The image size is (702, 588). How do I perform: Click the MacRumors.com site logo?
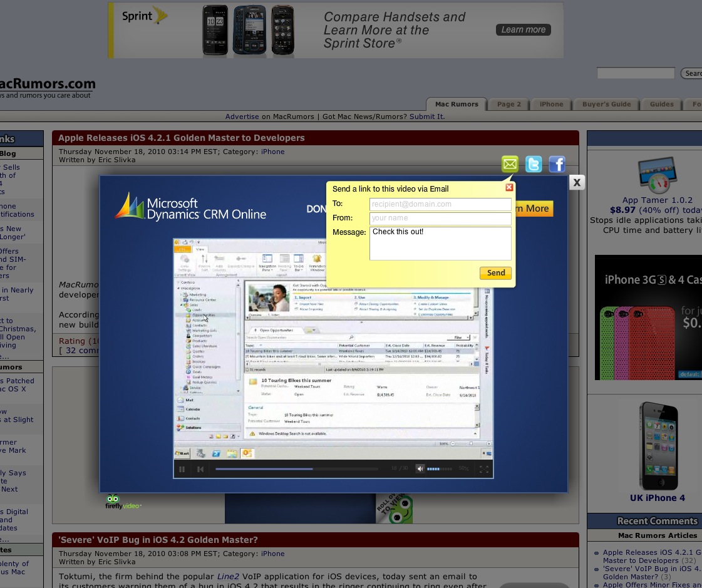[x=47, y=84]
